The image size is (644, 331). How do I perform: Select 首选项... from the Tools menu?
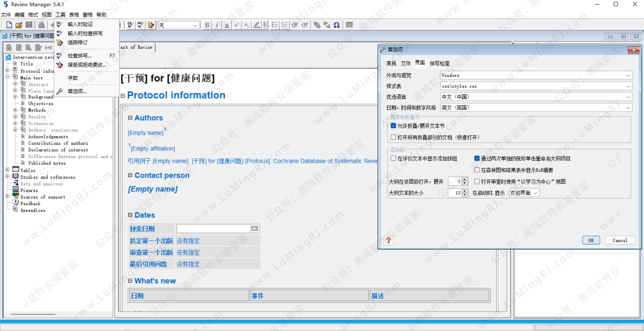(77, 91)
